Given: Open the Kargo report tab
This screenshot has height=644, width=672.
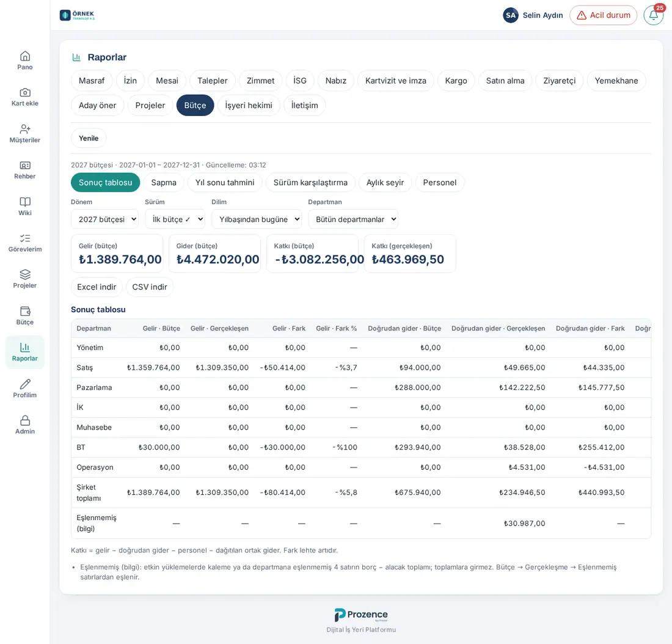Looking at the screenshot, I should tap(456, 81).
